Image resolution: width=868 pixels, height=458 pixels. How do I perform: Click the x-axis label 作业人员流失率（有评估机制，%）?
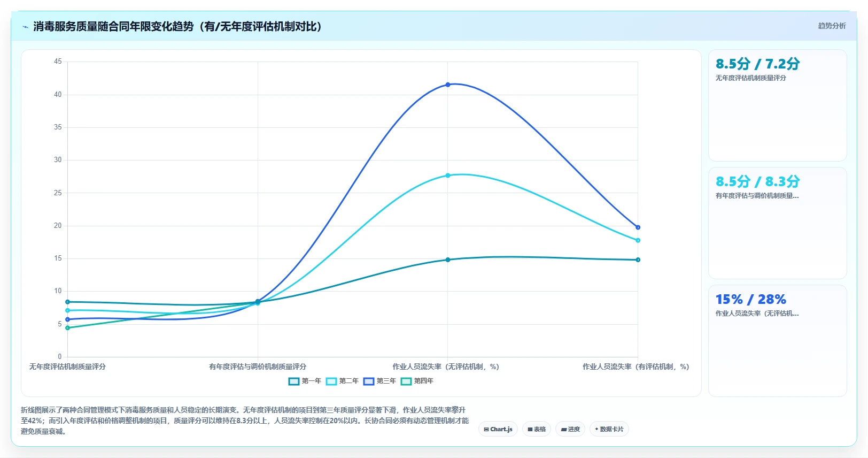(x=636, y=367)
